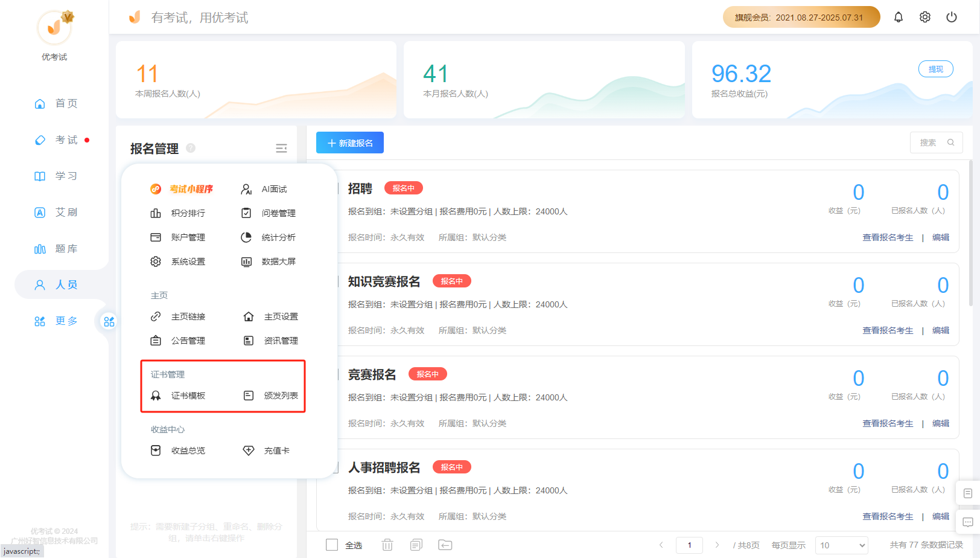Click 编辑 for 竞赛报名
Viewport: 980px width, 558px height.
[941, 423]
